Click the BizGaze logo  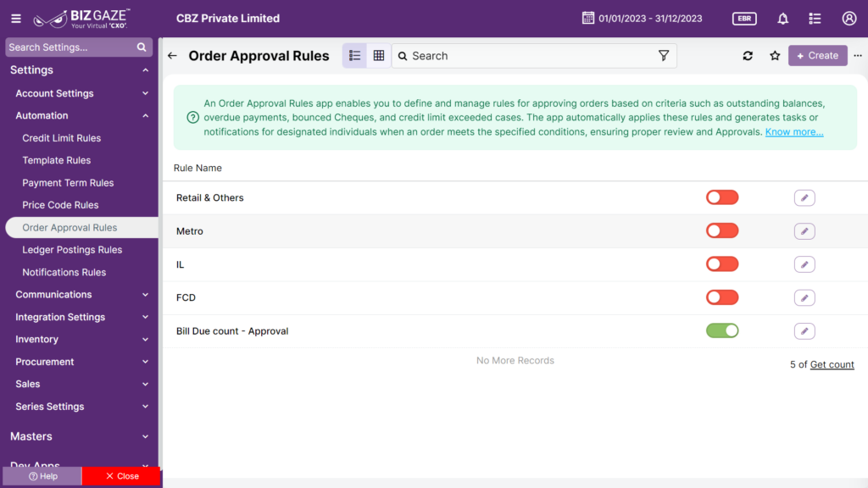click(x=82, y=19)
